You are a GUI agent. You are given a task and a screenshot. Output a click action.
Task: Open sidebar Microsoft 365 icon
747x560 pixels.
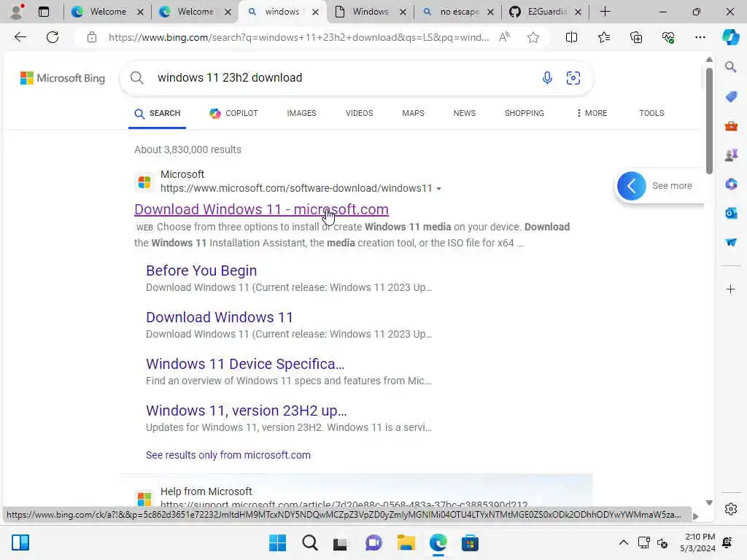point(731,184)
